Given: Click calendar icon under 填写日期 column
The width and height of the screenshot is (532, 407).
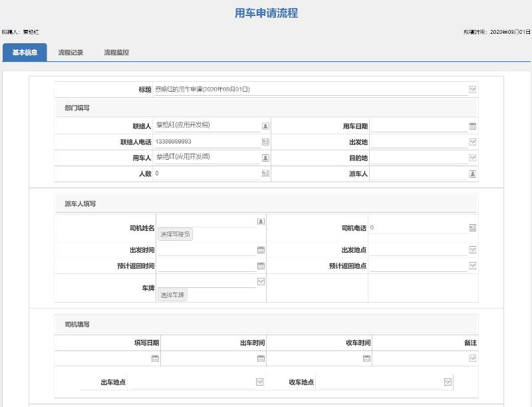Looking at the screenshot, I should (x=155, y=358).
